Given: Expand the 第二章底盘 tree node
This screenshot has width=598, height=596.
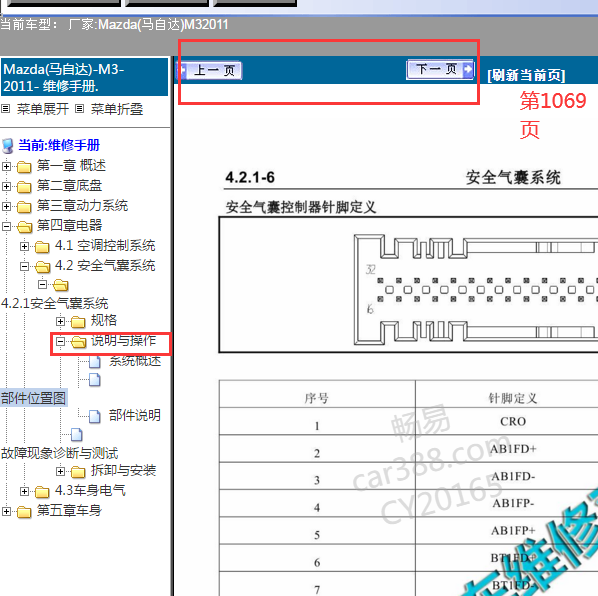Looking at the screenshot, I should point(6,186).
